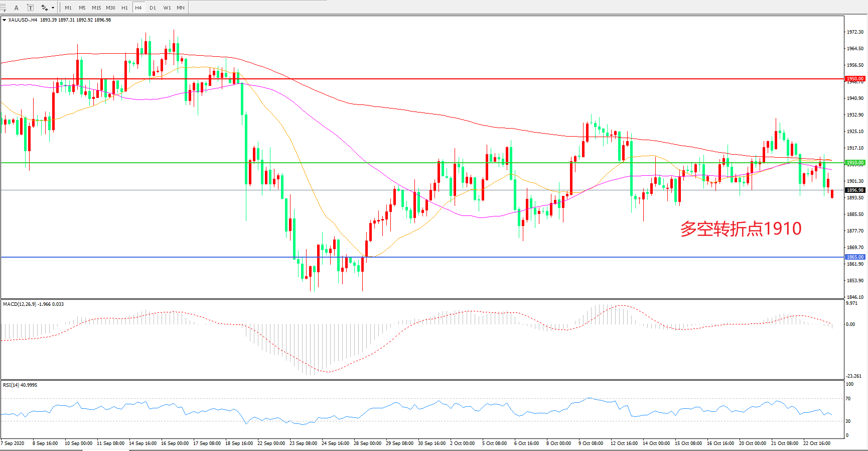This screenshot has height=451, width=868.
Task: Click the red 1950.00 price label
Action: tap(855, 79)
